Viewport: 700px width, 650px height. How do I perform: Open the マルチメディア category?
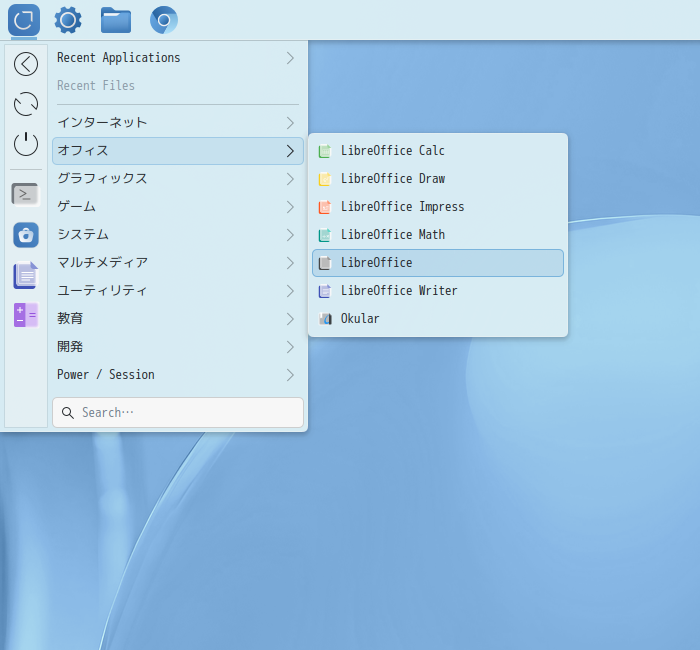coord(178,263)
